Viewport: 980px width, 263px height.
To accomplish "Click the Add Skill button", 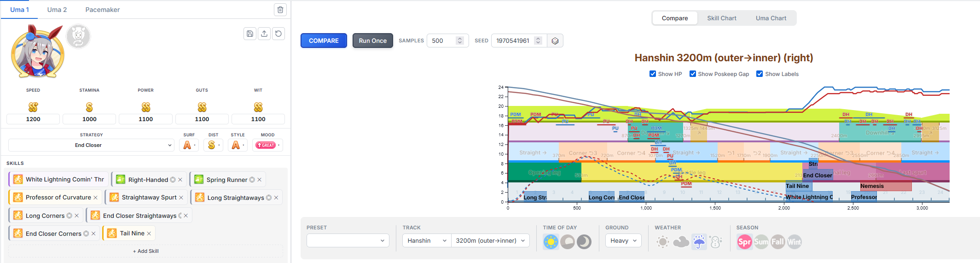I will point(146,251).
